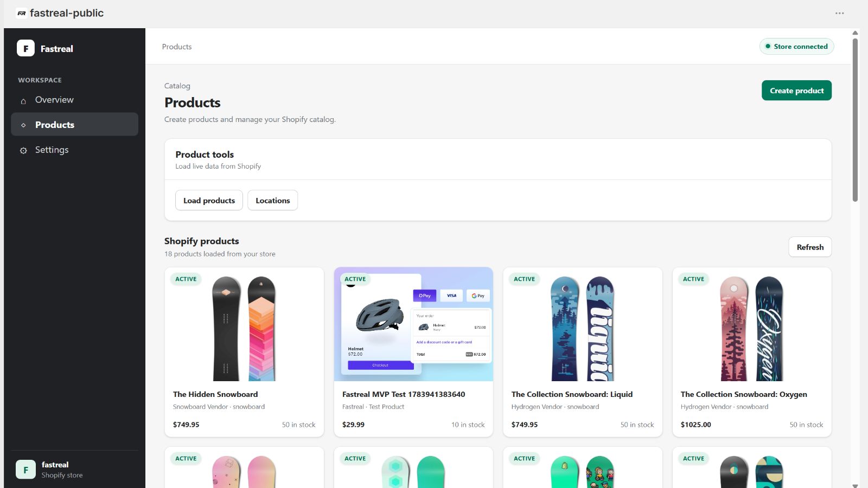The width and height of the screenshot is (868, 488).
Task: Open the Fastreal MVP Test helmet image
Action: (413, 324)
